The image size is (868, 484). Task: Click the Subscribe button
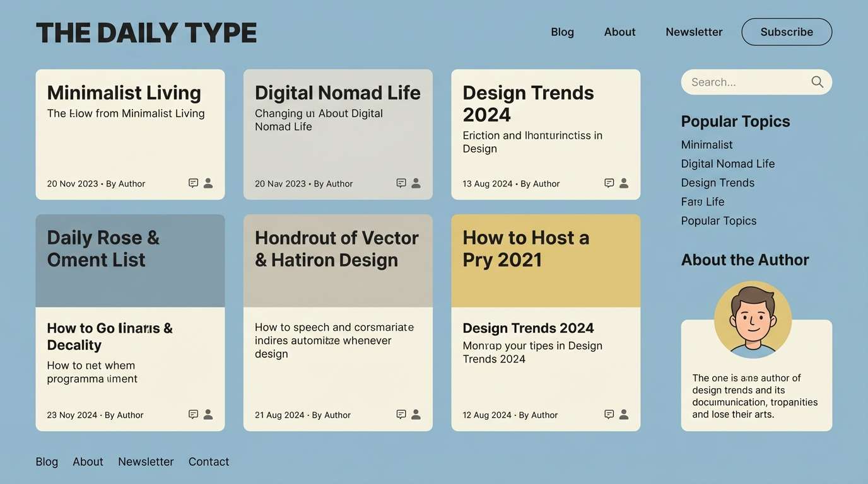[787, 32]
